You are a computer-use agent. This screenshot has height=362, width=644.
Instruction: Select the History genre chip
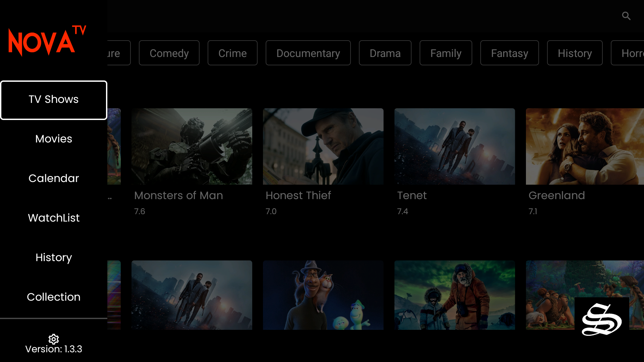(575, 53)
